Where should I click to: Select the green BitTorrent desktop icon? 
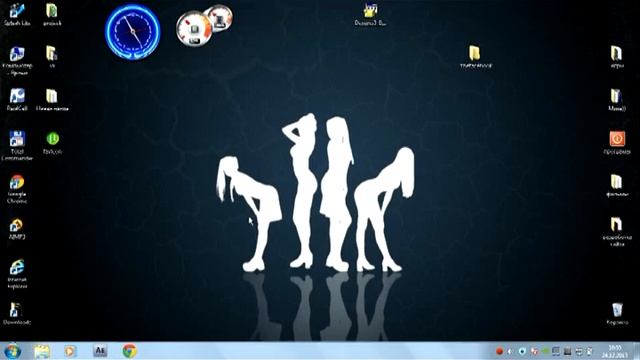[x=52, y=142]
